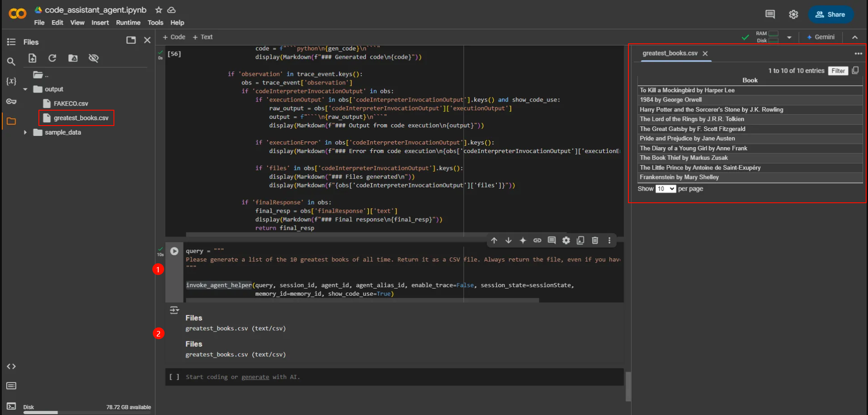The width and height of the screenshot is (868, 415).
Task: Change rows per page dropdown
Action: pos(665,189)
